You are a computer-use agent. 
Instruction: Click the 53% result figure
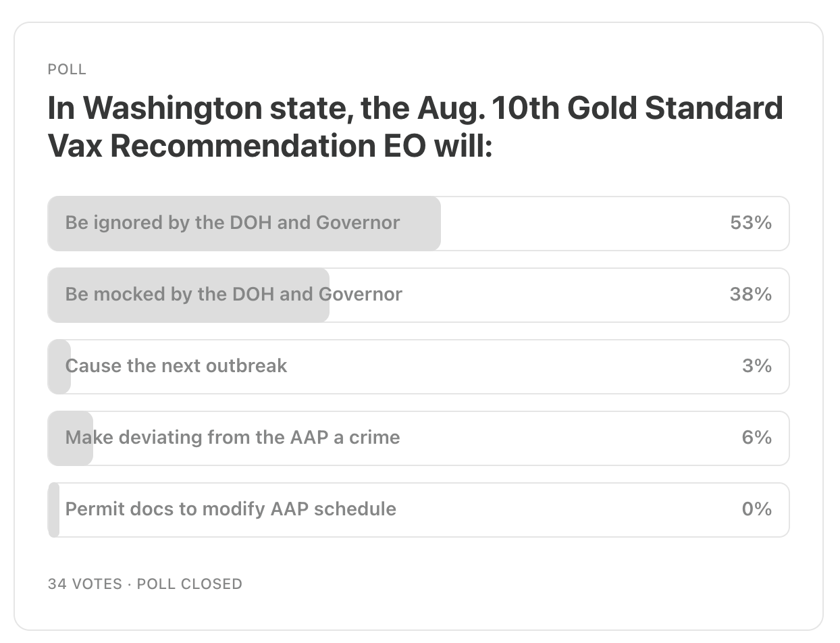tap(751, 223)
